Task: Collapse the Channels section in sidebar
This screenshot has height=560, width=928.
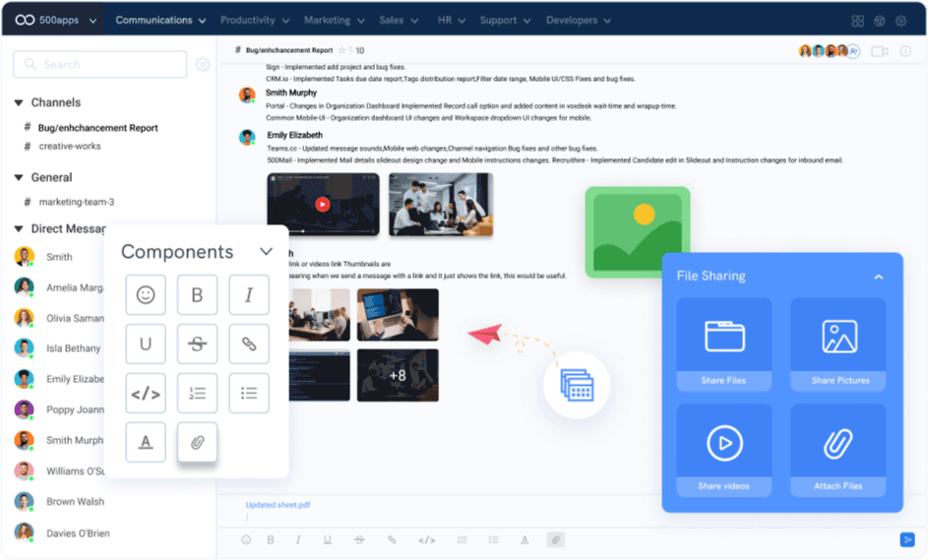Action: (19, 102)
